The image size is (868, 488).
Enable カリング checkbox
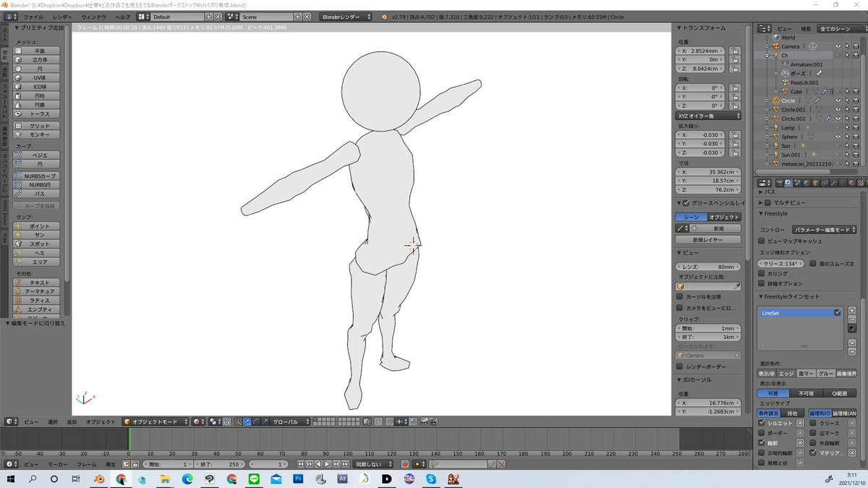[x=762, y=274]
